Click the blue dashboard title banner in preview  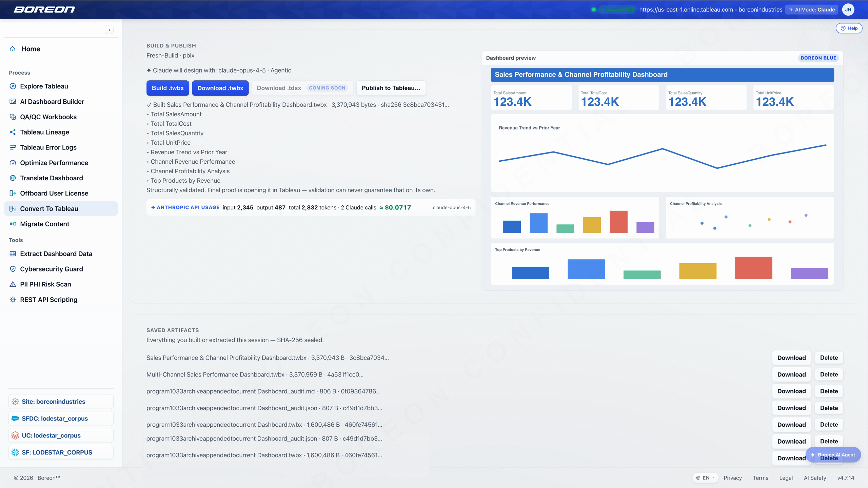pyautogui.click(x=663, y=75)
